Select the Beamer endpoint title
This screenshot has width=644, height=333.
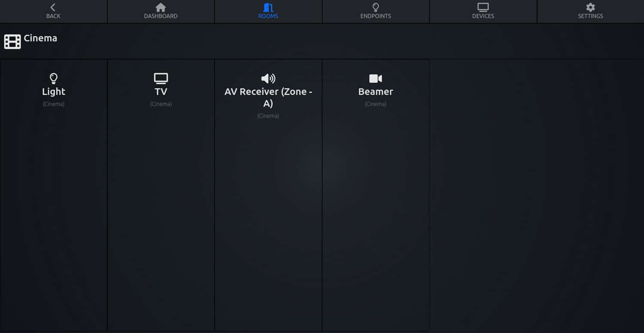pos(376,92)
